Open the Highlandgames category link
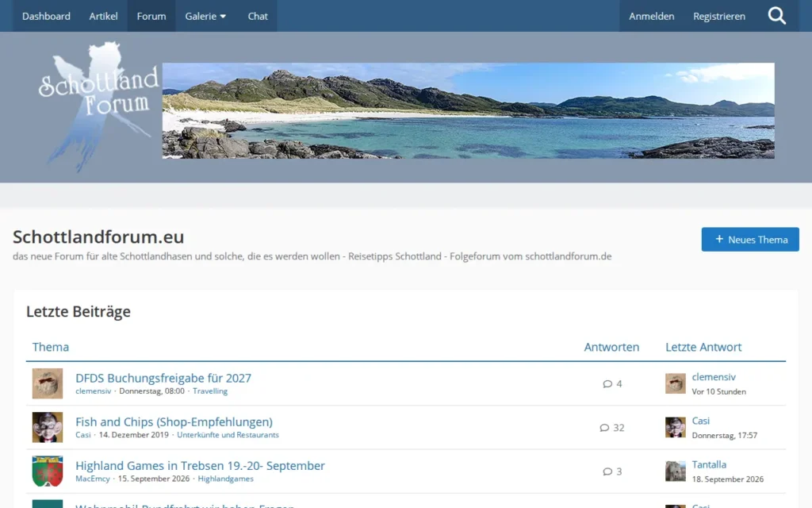This screenshot has height=508, width=812. click(x=225, y=479)
